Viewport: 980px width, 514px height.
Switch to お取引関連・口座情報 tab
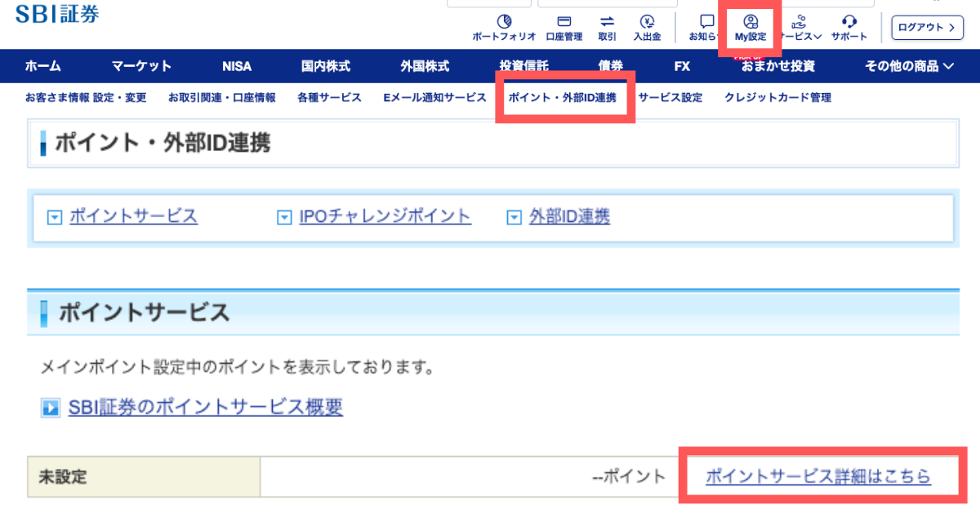pos(222,98)
